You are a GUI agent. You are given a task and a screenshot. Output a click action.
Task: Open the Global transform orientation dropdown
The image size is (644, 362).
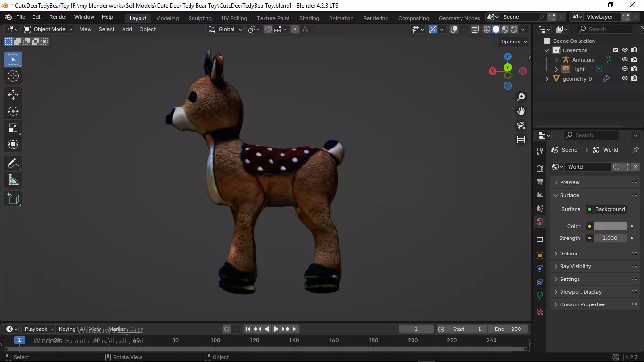point(225,29)
